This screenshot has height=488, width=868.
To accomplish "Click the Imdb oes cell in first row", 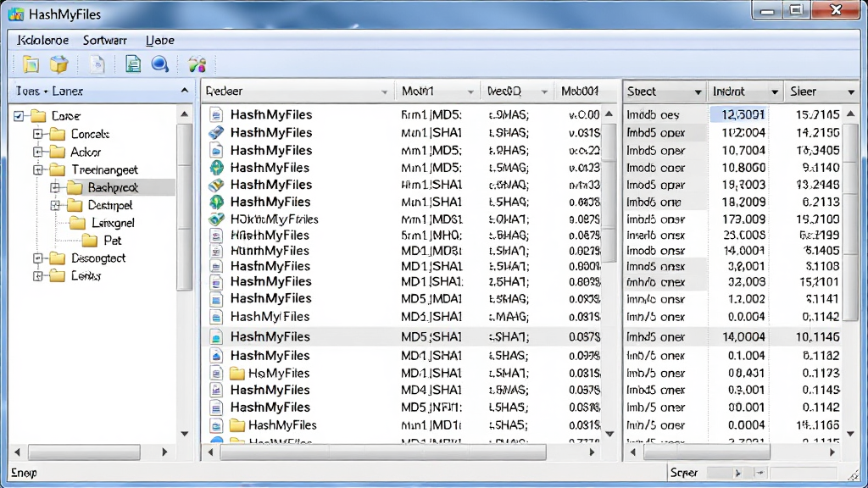I will (x=653, y=115).
